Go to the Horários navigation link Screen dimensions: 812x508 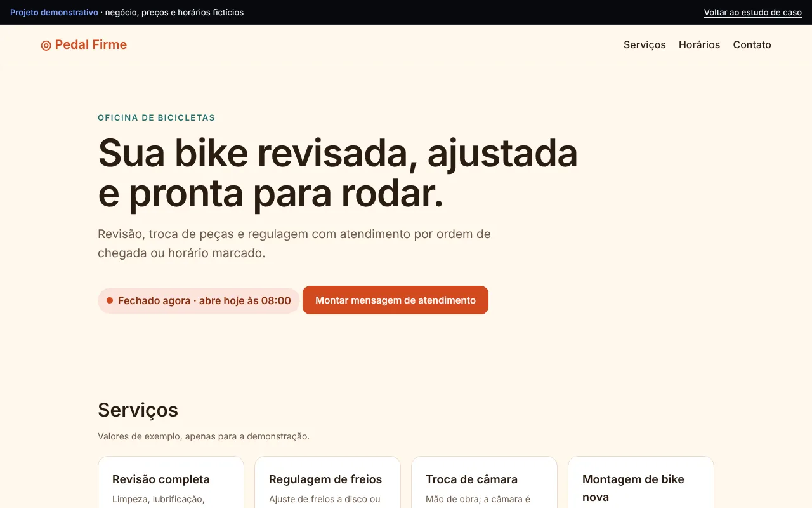tap(699, 44)
